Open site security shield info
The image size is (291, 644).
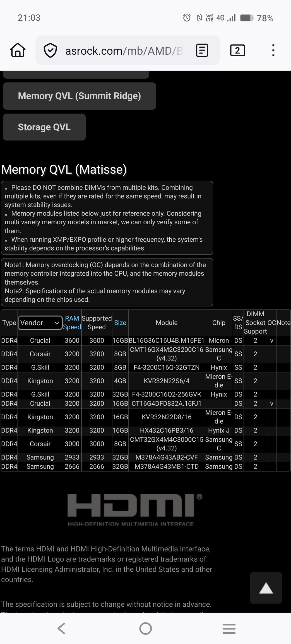pos(50,50)
